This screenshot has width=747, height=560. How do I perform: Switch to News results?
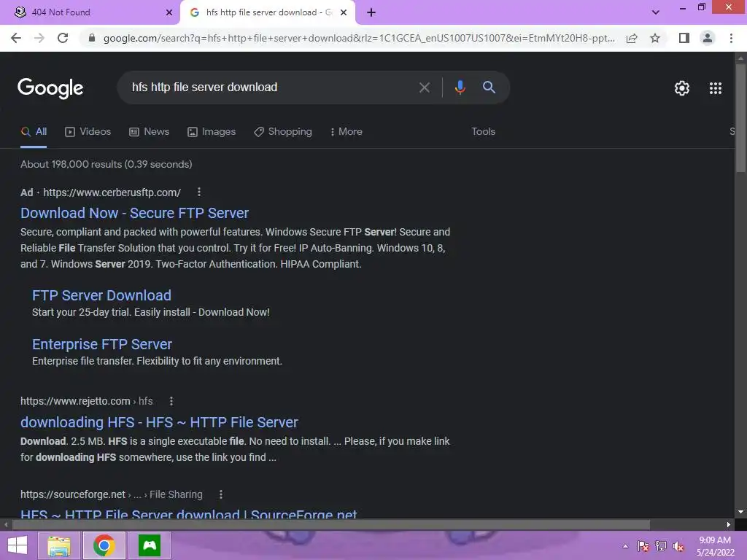(149, 132)
